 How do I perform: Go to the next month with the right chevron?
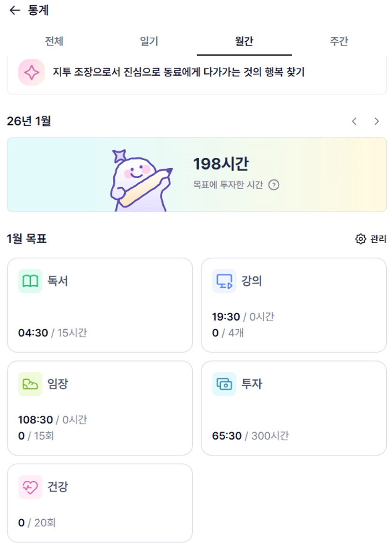coord(377,121)
